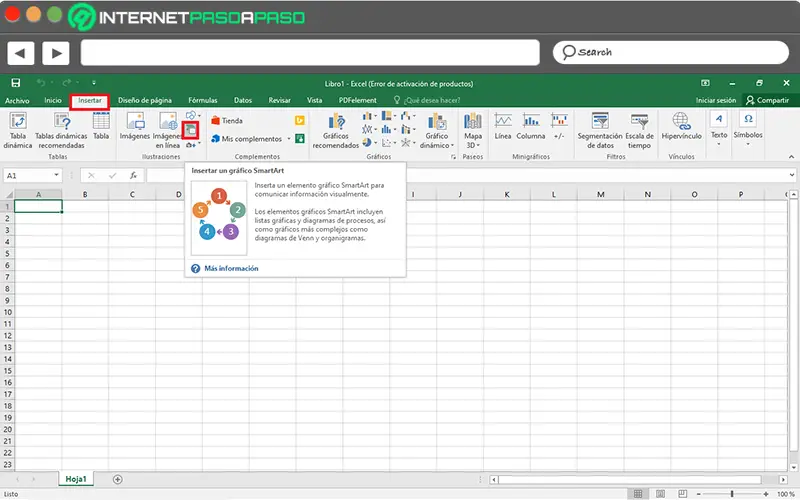
Task: Insert a +/- win-loss sparkline
Action: coord(559,126)
